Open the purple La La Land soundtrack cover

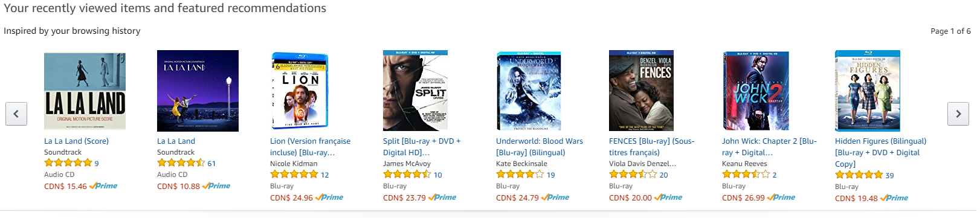click(x=198, y=91)
